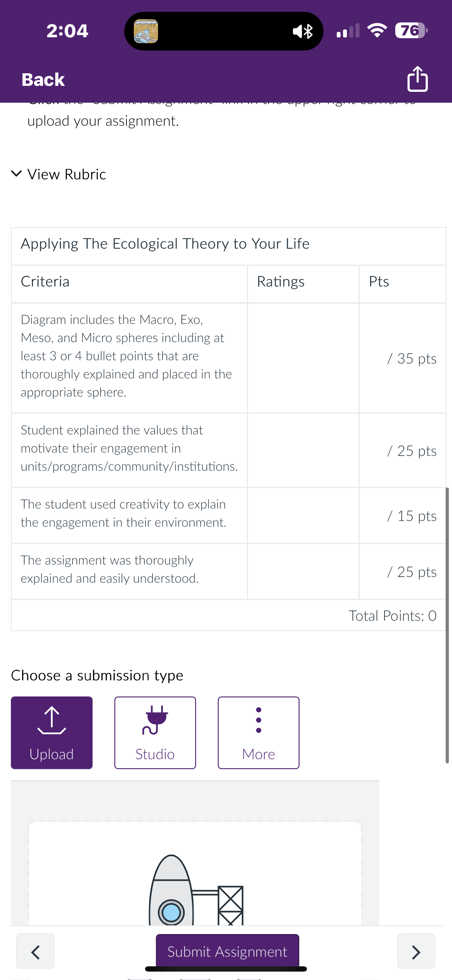Click the file upload drop zone
Screen dimensions: 452x980
195,873
